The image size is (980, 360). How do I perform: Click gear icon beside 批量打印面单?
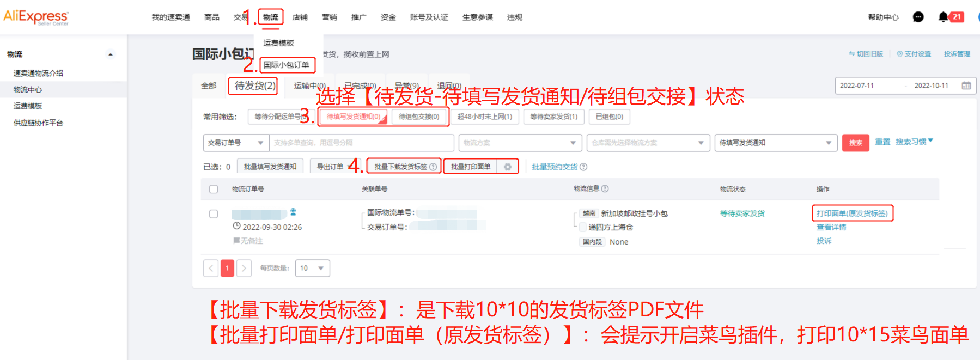(507, 167)
